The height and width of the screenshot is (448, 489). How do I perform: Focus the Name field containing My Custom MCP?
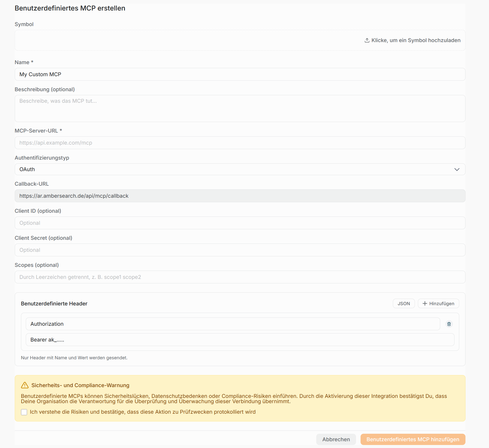click(240, 74)
